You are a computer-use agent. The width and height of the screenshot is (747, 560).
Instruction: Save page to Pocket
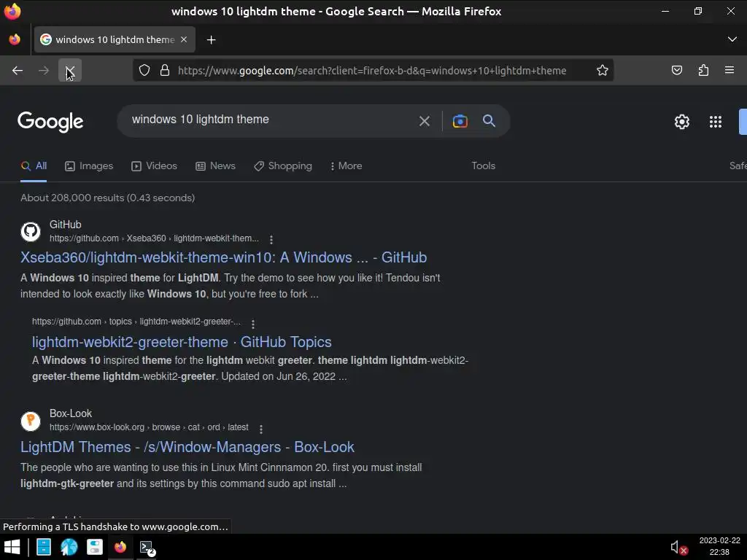(676, 71)
